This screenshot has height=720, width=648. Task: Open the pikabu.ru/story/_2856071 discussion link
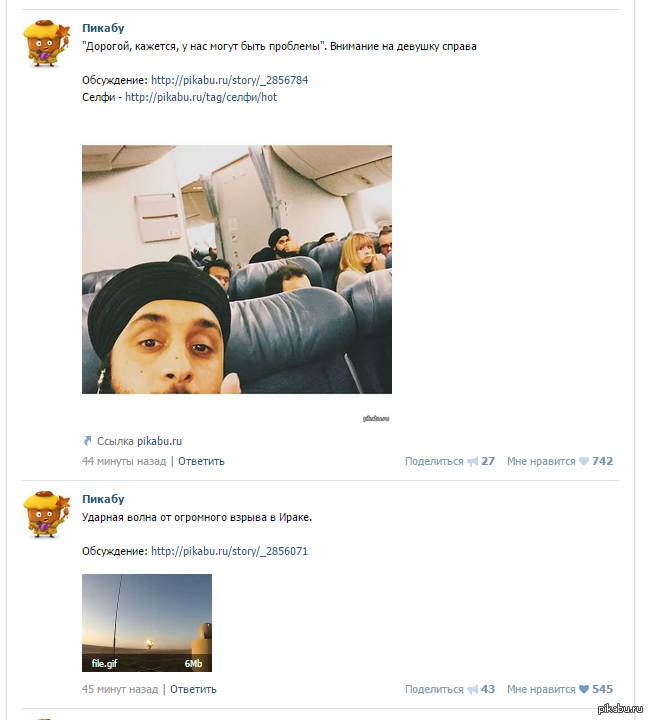229,551
